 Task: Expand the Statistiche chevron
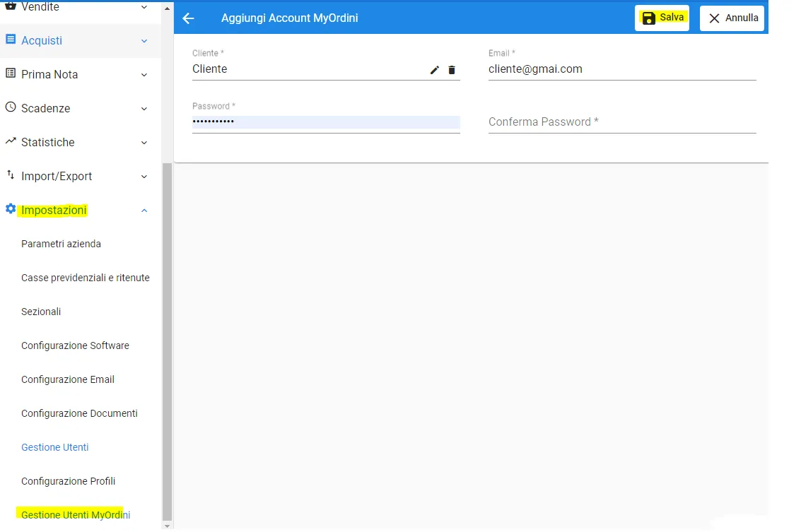(144, 143)
